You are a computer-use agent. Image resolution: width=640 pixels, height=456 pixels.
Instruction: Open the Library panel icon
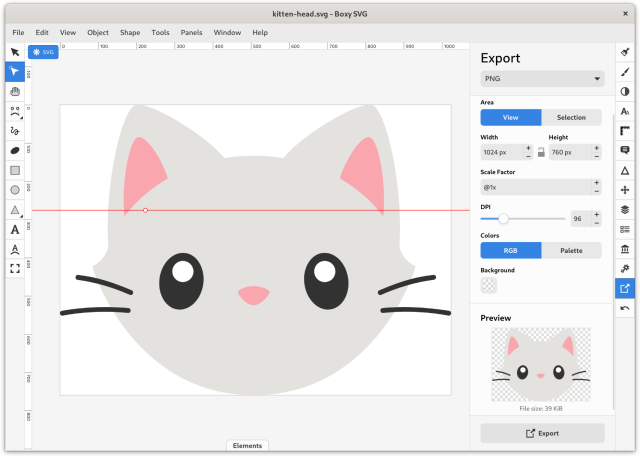[625, 249]
